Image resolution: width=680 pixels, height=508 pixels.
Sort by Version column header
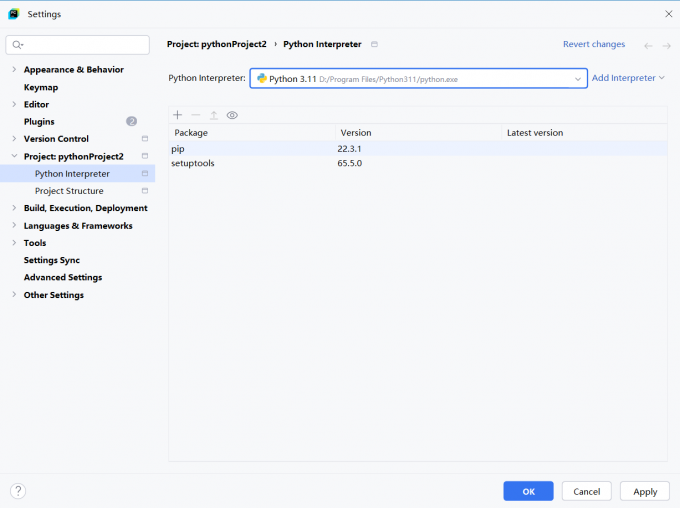coord(418,133)
